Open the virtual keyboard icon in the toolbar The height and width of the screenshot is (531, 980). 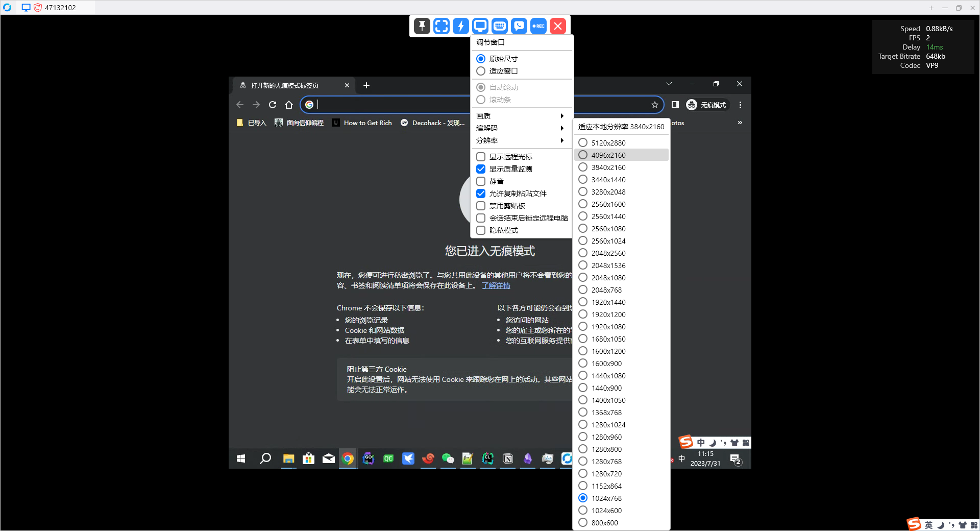point(499,26)
